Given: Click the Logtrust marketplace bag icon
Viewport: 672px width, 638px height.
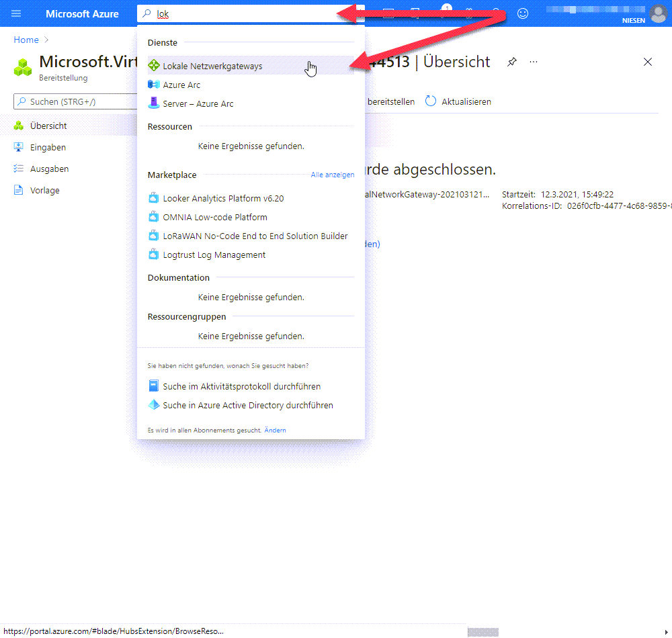Looking at the screenshot, I should [153, 255].
